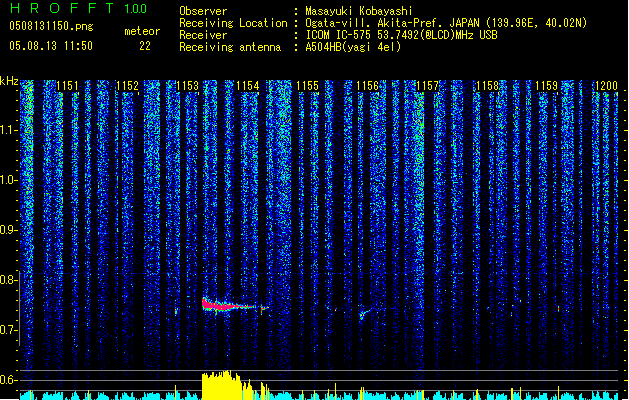Click the 1151 time marker
This screenshot has height=400, width=629.
click(67, 86)
